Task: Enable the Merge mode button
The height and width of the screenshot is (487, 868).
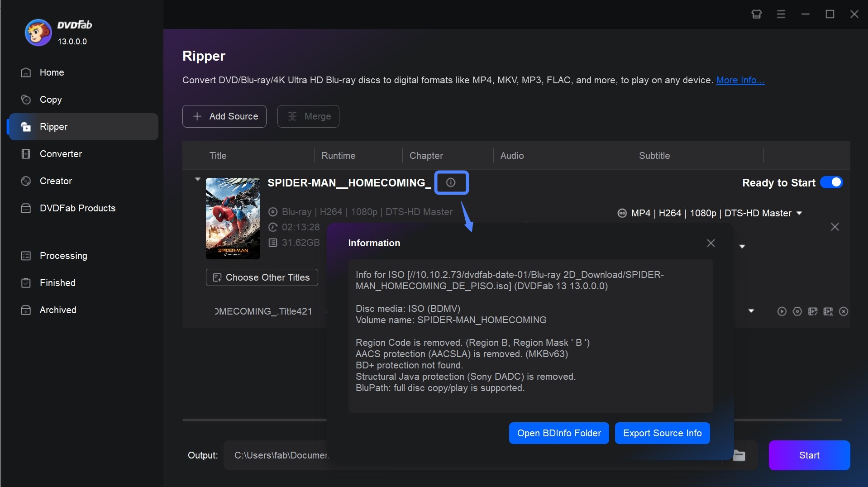Action: click(308, 116)
